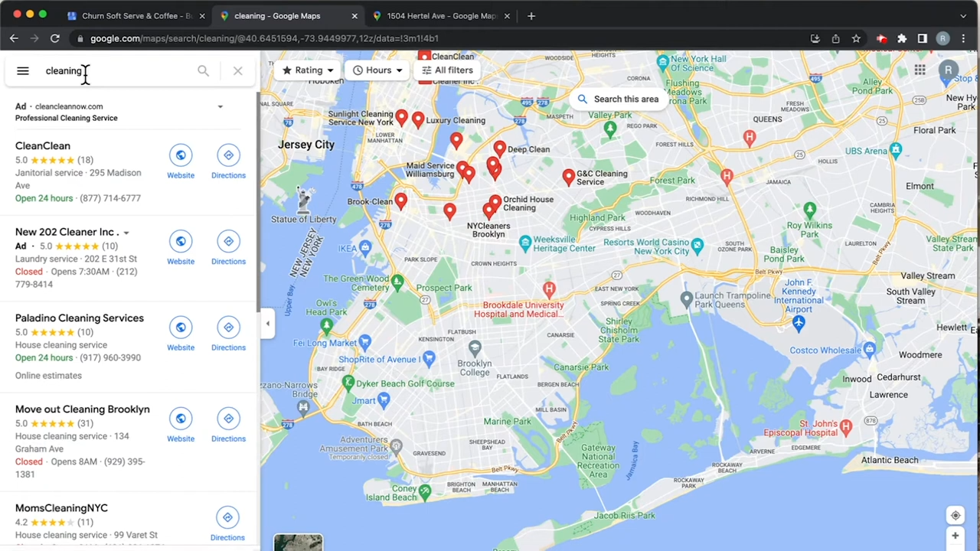Clear the cleaning search with X
This screenshot has width=980, height=551.
click(237, 71)
